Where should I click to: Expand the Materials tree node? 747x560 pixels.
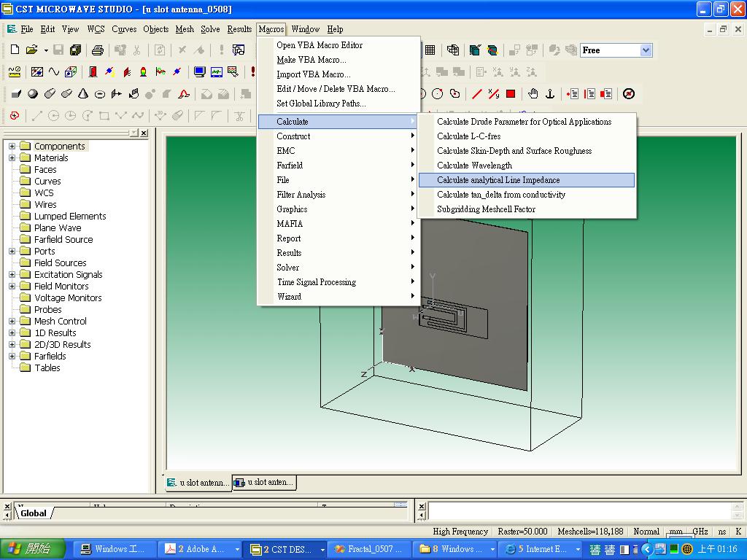coord(12,157)
